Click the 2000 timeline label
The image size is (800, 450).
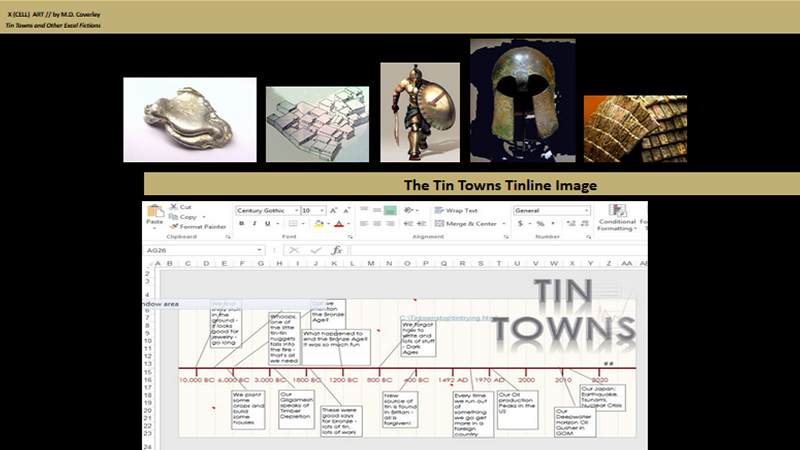[x=527, y=380]
